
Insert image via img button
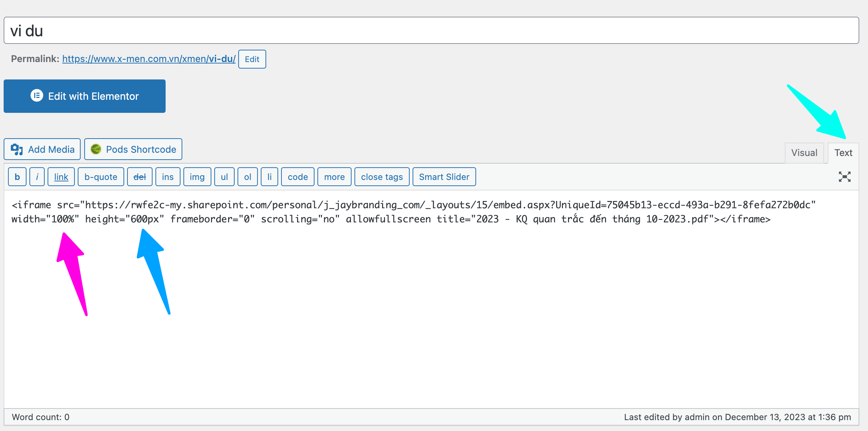click(x=197, y=177)
